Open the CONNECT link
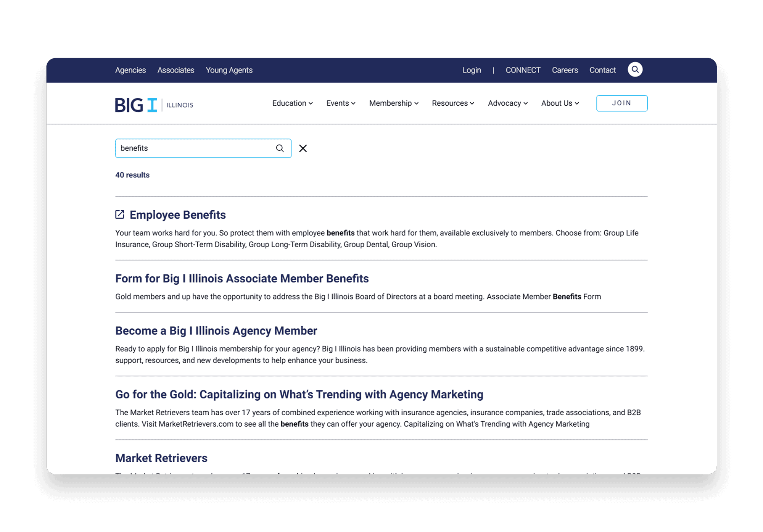The image size is (763, 532). pos(523,70)
